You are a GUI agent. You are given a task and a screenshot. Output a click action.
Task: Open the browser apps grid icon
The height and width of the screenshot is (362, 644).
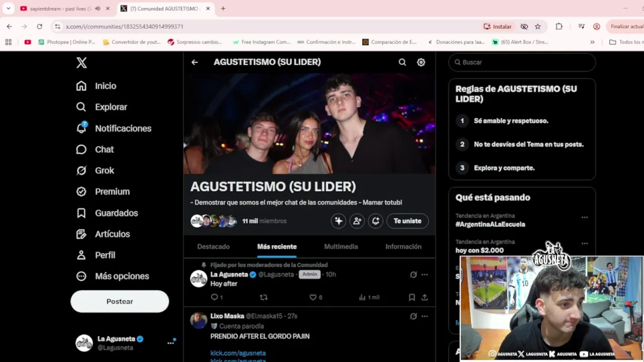click(8, 42)
